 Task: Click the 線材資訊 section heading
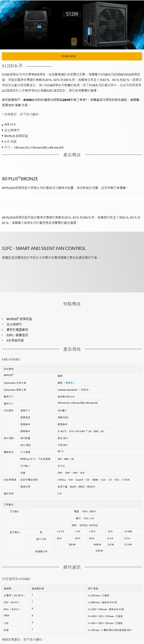coord(72,567)
